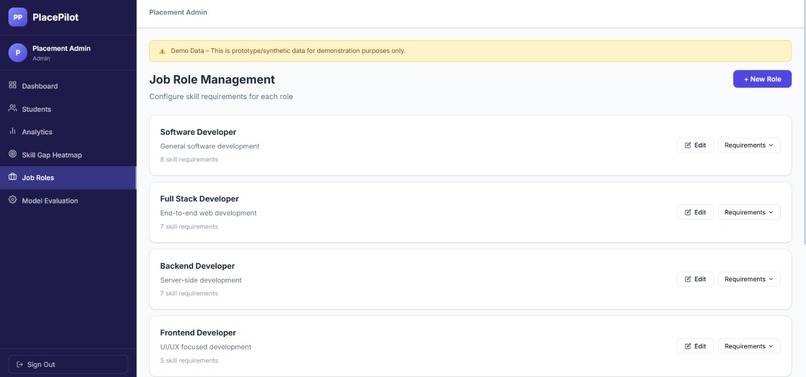Create a new role with + New Role
This screenshot has height=377, width=806.
pos(762,79)
